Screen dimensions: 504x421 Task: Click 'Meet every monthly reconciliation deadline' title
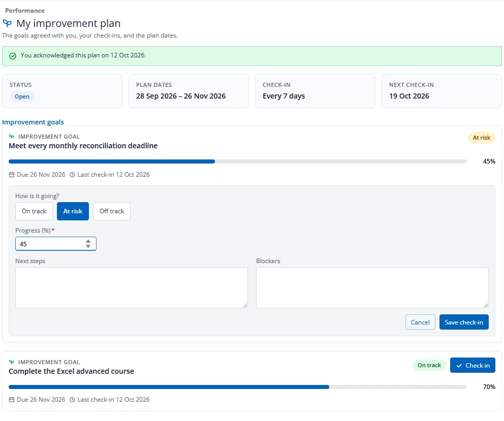tap(83, 146)
